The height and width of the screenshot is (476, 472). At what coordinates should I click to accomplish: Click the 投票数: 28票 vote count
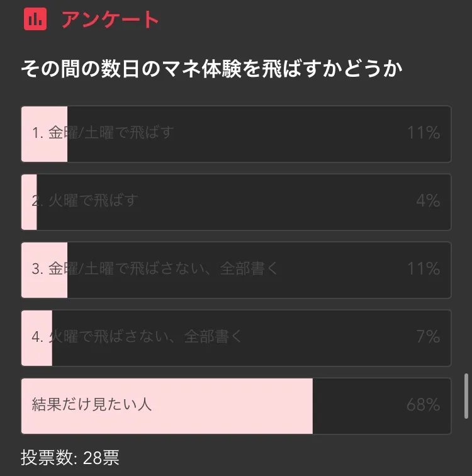[x=70, y=457]
